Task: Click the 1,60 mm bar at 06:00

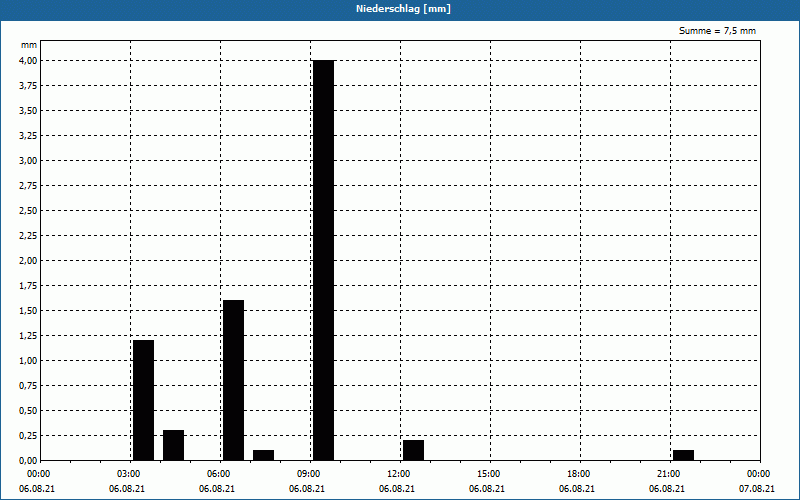Action: coord(234,380)
